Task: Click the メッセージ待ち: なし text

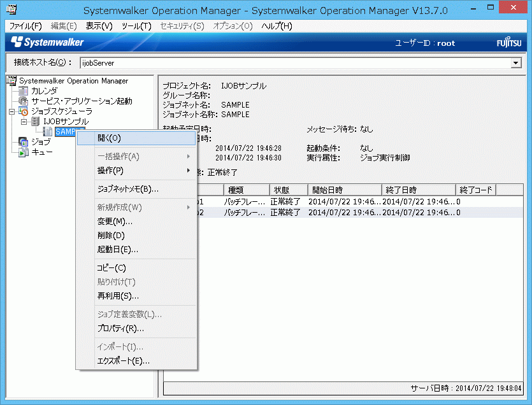Action: tap(340, 129)
